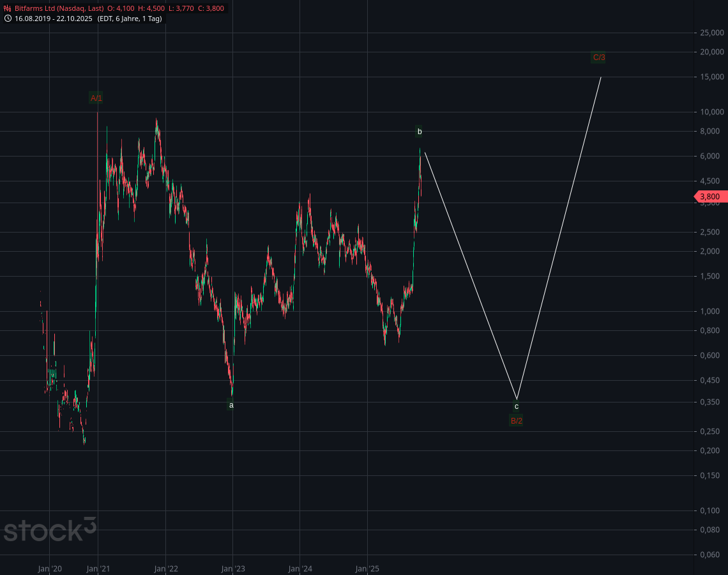Click the red 3,800 current price tag
The image size is (728, 575).
pyautogui.click(x=709, y=197)
